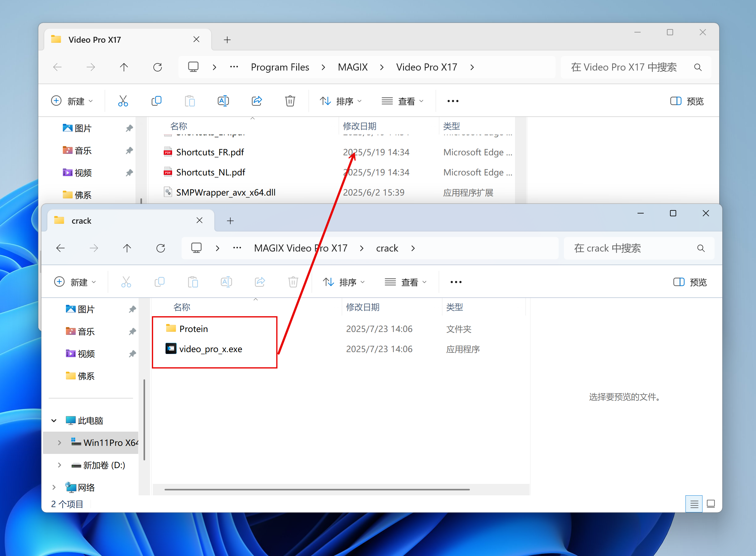The height and width of the screenshot is (556, 756).
Task: Refresh the crack folder view
Action: pos(161,248)
